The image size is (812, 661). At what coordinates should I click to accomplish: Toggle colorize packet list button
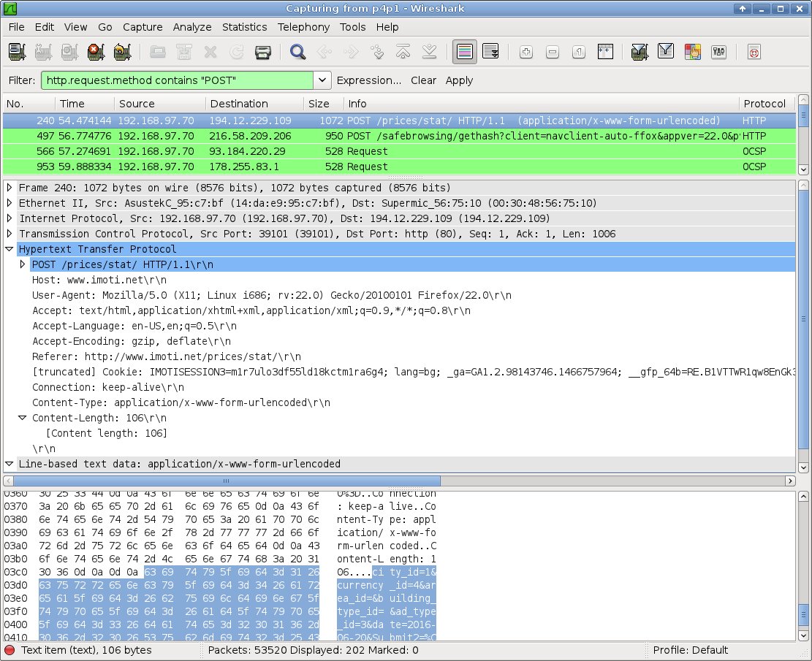point(465,52)
